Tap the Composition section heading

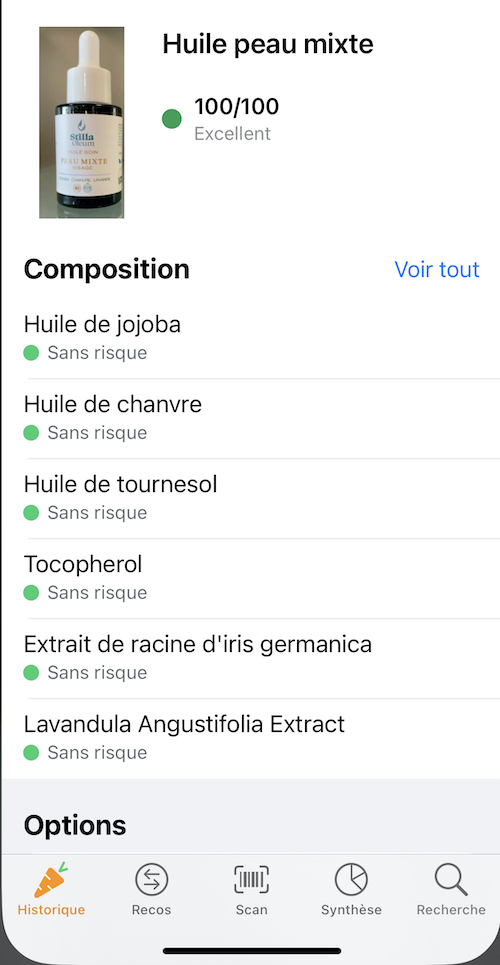[107, 270]
